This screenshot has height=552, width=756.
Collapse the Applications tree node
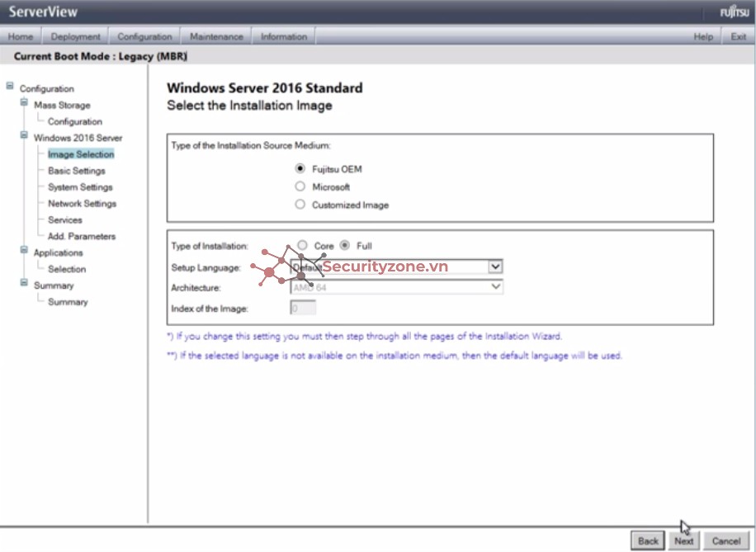pyautogui.click(x=24, y=250)
